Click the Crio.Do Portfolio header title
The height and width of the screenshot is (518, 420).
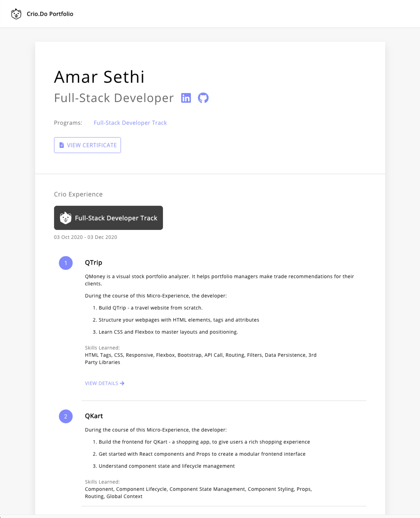50,14
